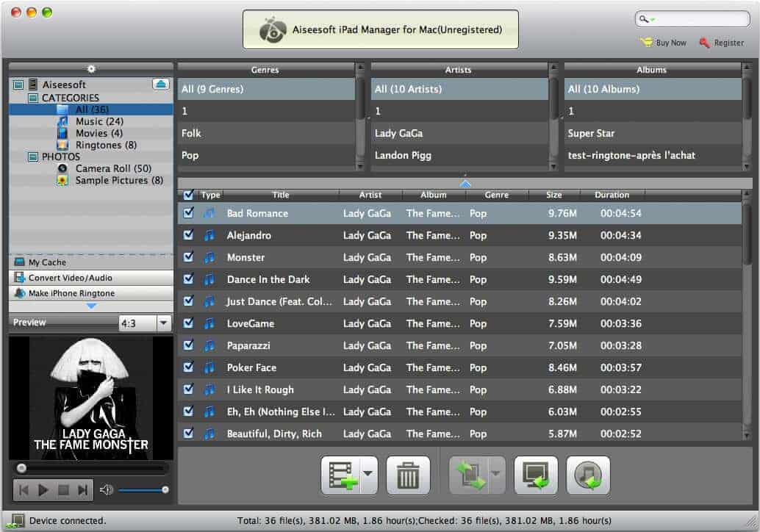Select Music (24) category
The height and width of the screenshot is (532, 760).
91,121
